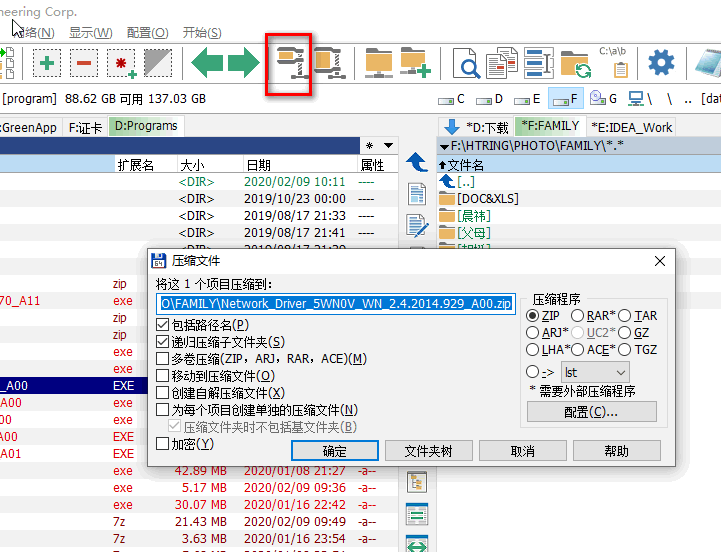Enable 为每个项目创建单独的压缩文件(N) checkbox
The width and height of the screenshot is (721, 552).
tap(162, 409)
